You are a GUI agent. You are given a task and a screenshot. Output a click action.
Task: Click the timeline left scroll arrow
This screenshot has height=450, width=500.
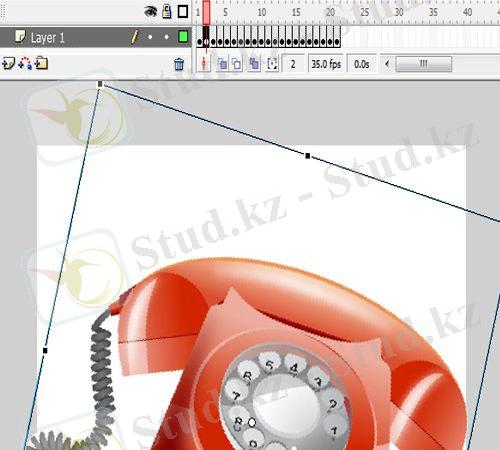(387, 64)
